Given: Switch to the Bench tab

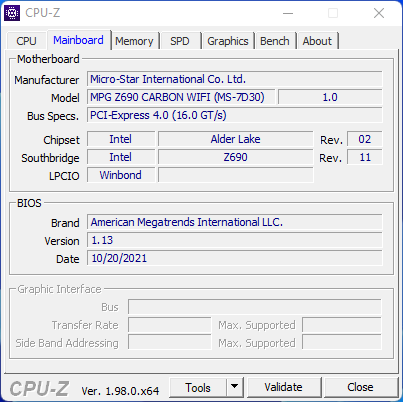Looking at the screenshot, I should [275, 41].
